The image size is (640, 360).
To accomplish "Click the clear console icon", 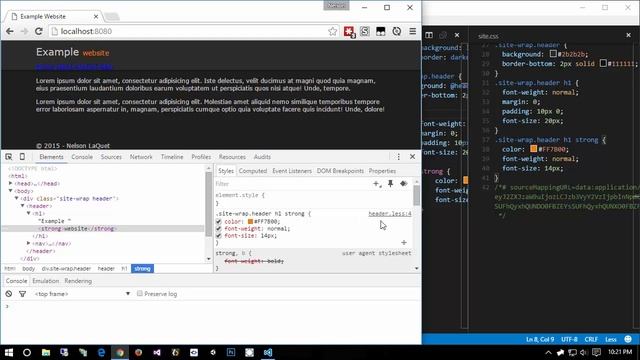I will [x=9, y=294].
